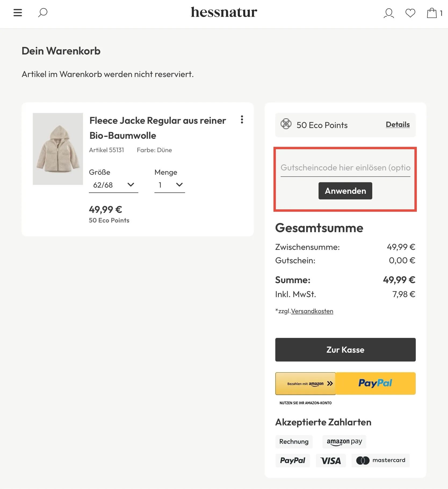Click the Eco Points logo icon
448x489 pixels.
point(286,124)
